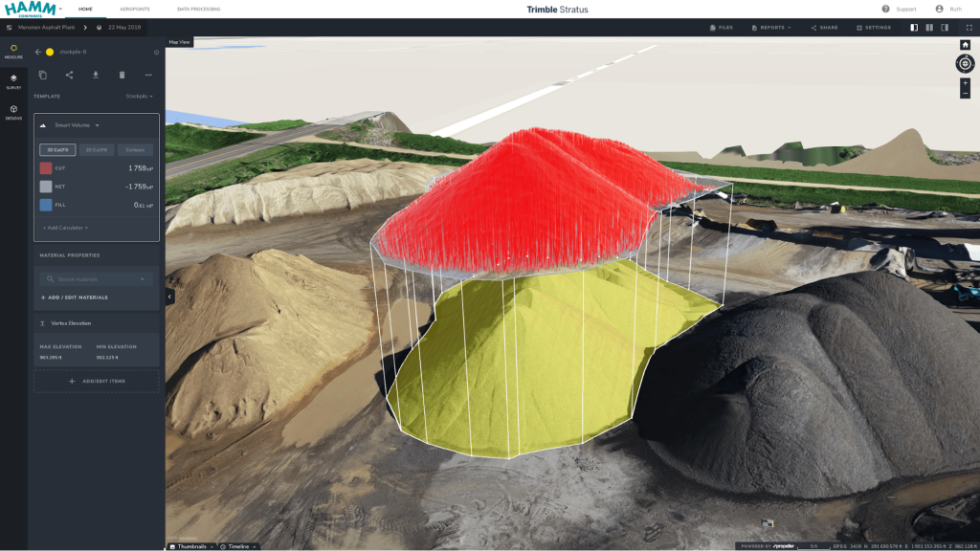
Task: Open the Stockpile template dropdown
Action: [140, 97]
